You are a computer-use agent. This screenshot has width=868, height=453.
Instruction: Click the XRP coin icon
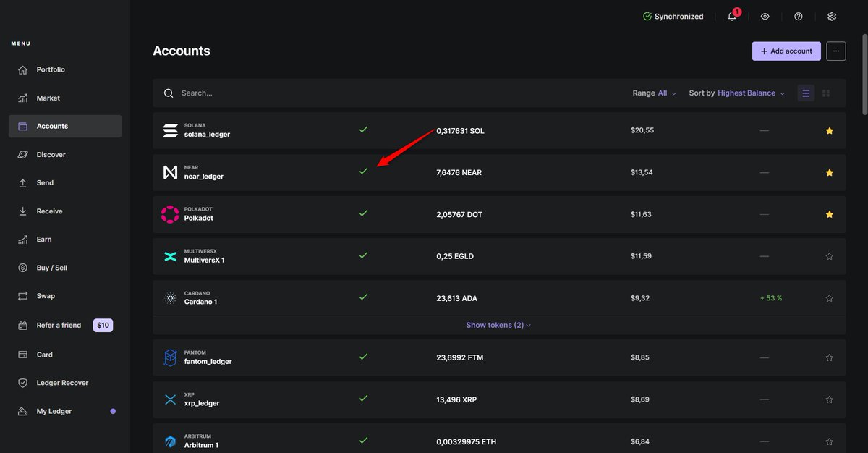(x=170, y=399)
